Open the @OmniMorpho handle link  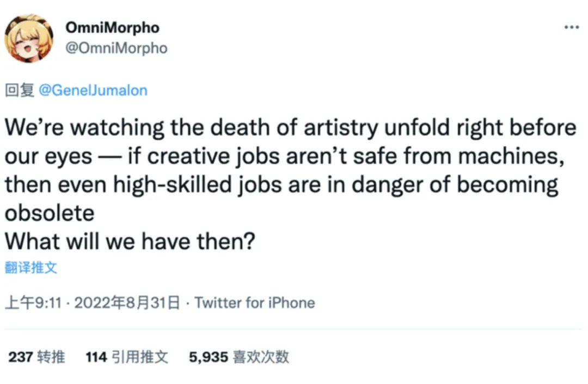(x=117, y=48)
